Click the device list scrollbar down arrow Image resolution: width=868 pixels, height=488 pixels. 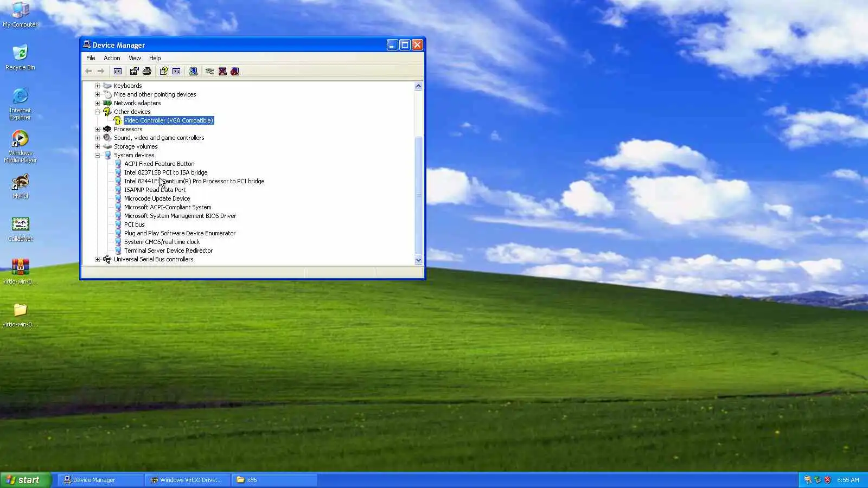[418, 260]
